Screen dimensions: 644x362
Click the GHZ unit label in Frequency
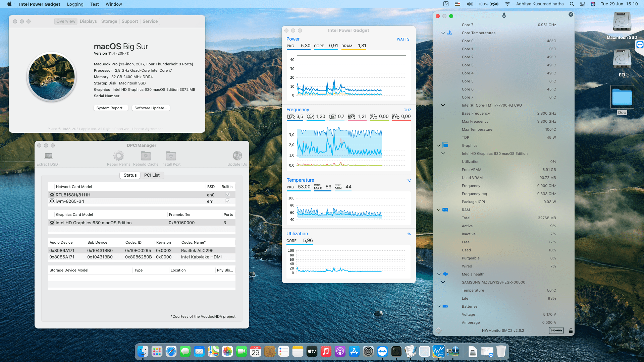(407, 110)
